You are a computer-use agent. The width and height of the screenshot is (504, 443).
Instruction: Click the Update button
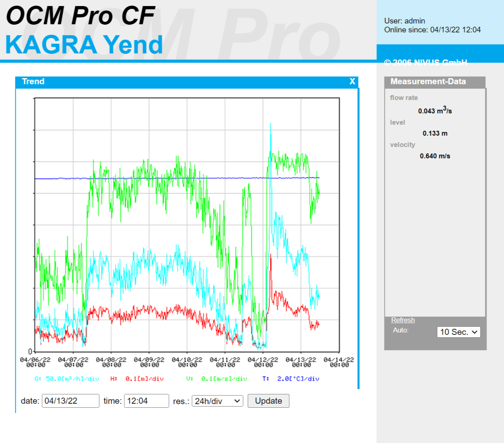click(x=268, y=401)
